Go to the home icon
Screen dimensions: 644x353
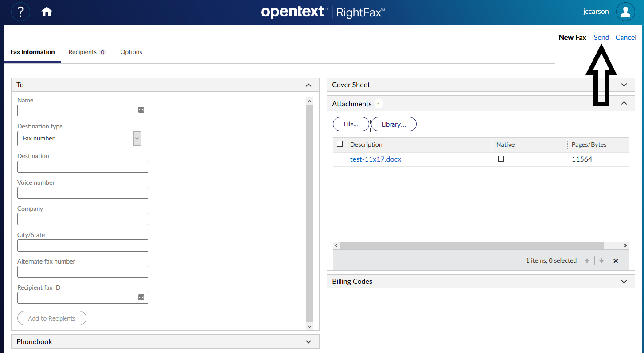47,12
